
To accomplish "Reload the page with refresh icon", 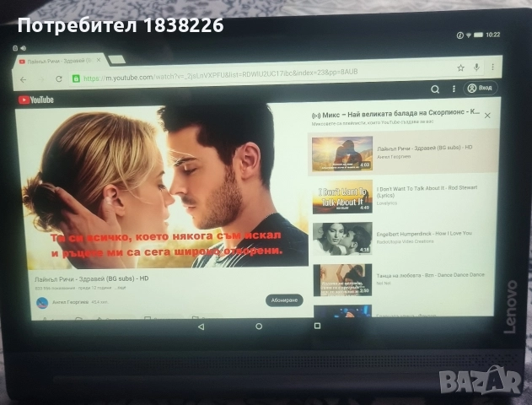I will 59,79.
